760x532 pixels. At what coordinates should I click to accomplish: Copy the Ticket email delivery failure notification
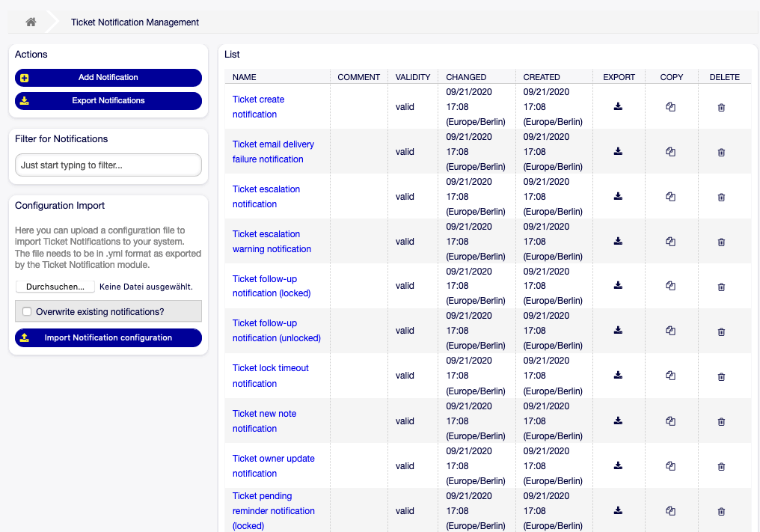[670, 152]
